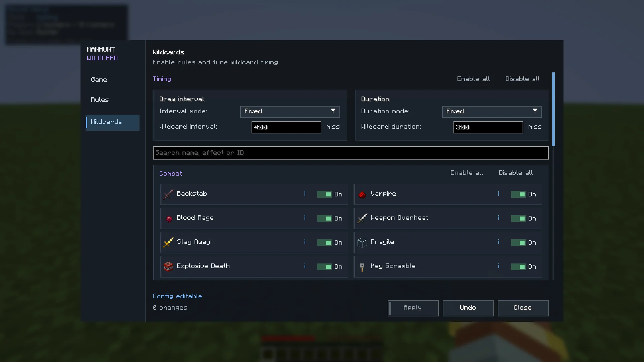Screen dimensions: 644x362
Task: Open the Interval mode dropdown
Action: 290,112
